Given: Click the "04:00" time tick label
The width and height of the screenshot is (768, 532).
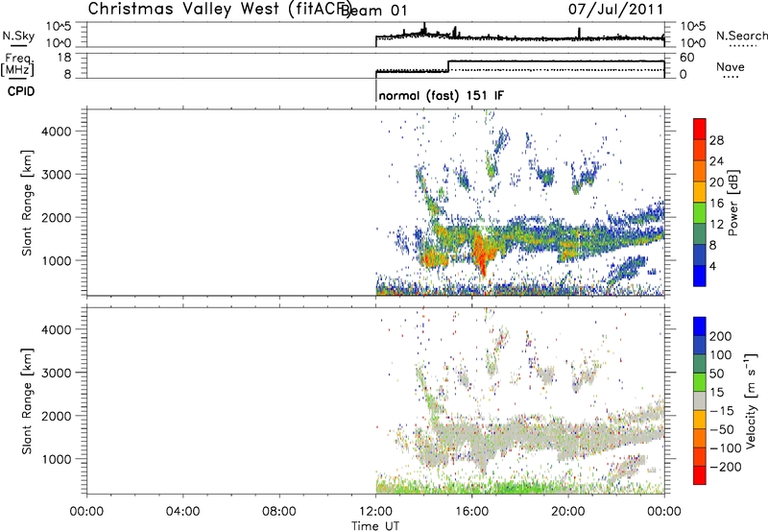Looking at the screenshot, I should coord(182,512).
